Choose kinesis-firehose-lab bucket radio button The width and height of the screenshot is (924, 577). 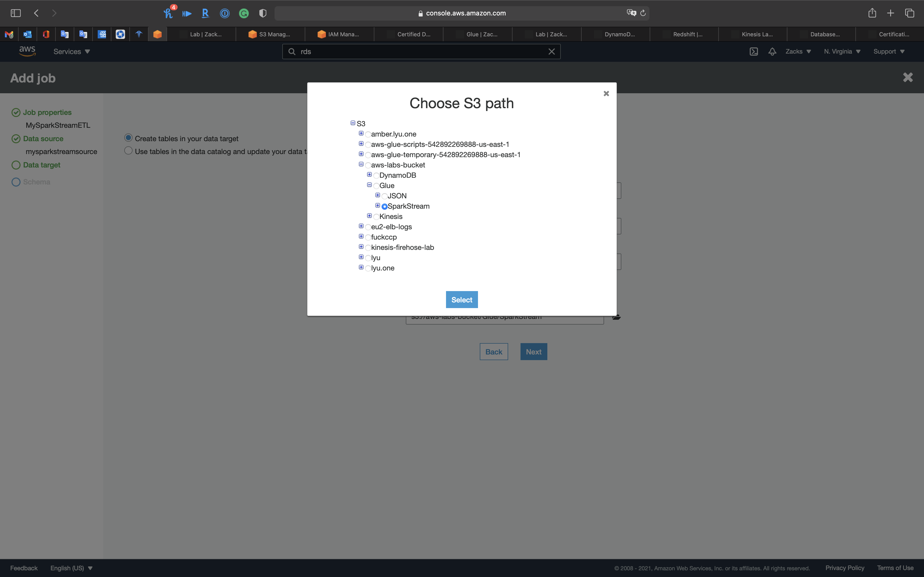coord(368,248)
